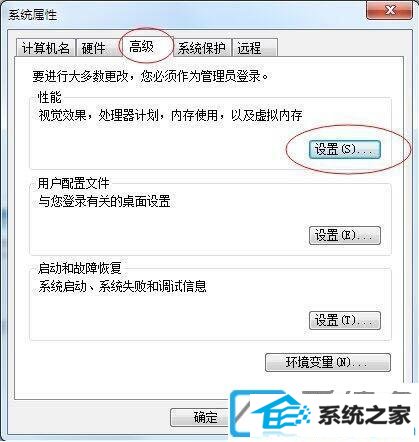419x442 pixels.
Task: Confirm with the 确定 button
Action: point(200,417)
